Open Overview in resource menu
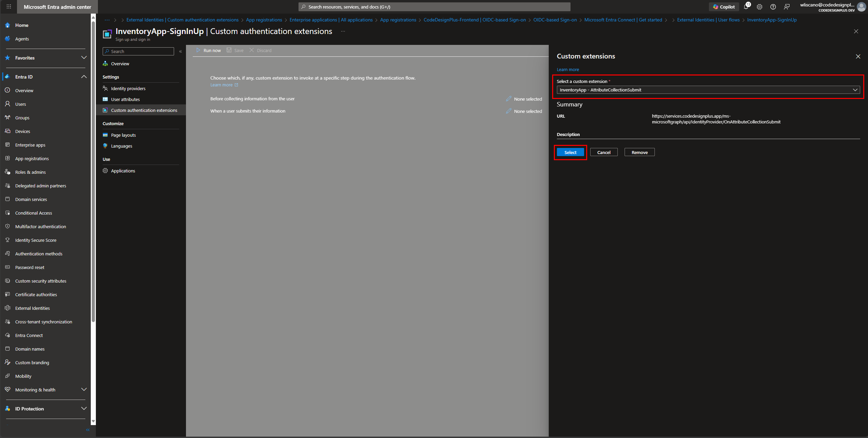Viewport: 868px width, 438px height. [120, 64]
